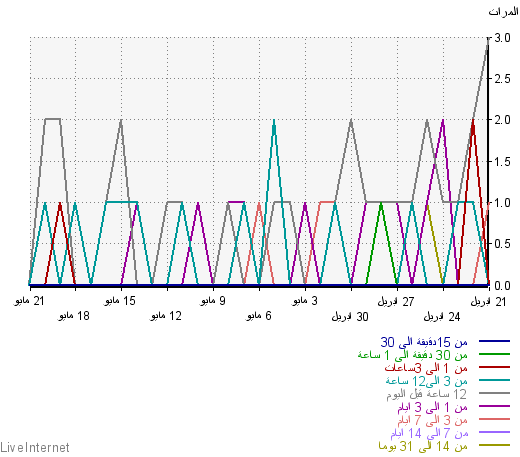This screenshot has width=520, height=457.
Task: Select the red '1 to 3' hours legend label
Action: 426,368
